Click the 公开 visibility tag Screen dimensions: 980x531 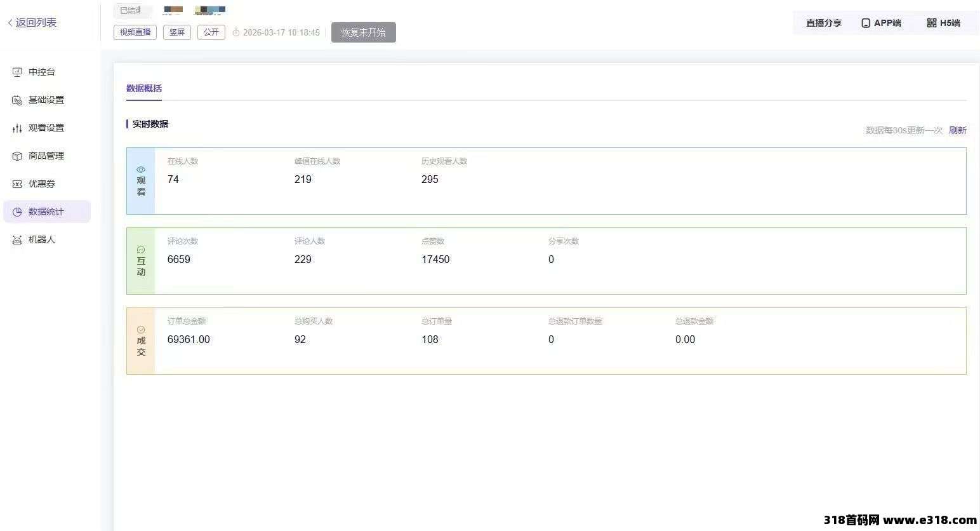tap(211, 32)
